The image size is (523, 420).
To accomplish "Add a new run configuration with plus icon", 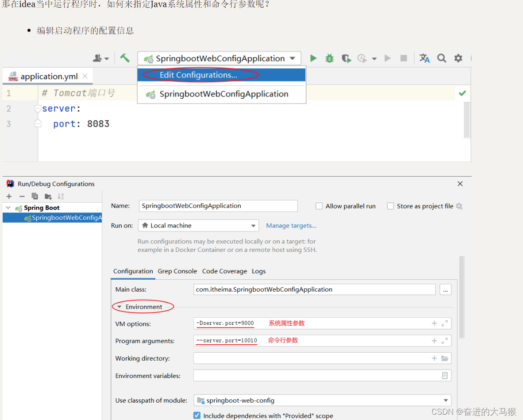I will click(x=8, y=196).
